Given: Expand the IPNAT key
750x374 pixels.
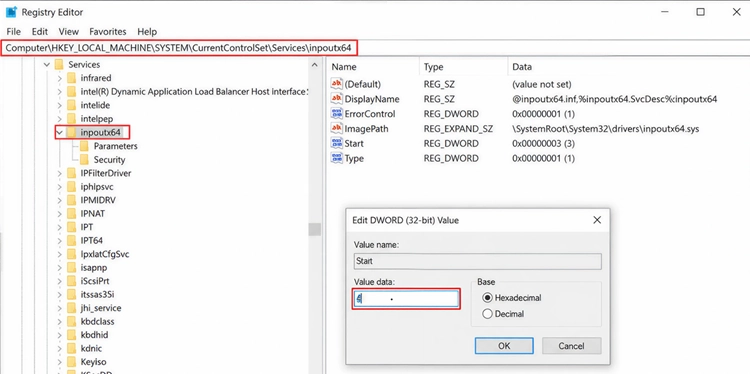Looking at the screenshot, I should pyautogui.click(x=59, y=213).
